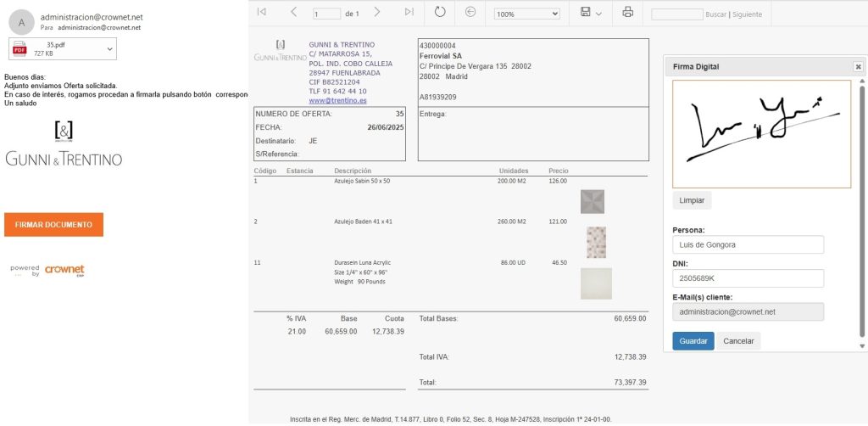Image resolution: width=868 pixels, height=426 pixels.
Task: Click the 'Unidades' column header
Action: click(514, 171)
